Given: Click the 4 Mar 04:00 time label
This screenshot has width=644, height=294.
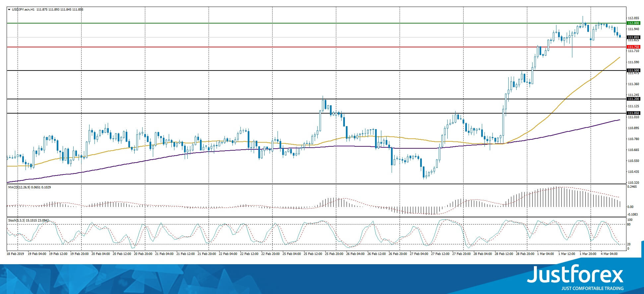Looking at the screenshot, I should click(x=609, y=254).
